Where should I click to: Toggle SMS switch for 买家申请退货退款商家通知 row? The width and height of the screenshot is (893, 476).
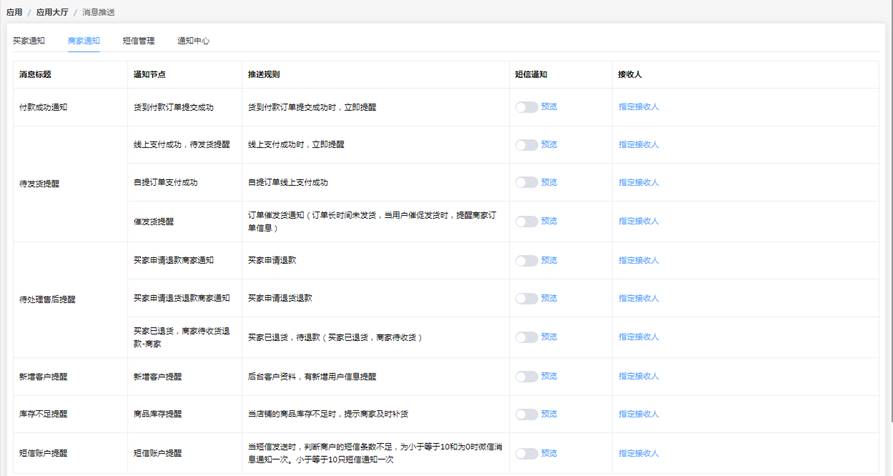click(526, 298)
